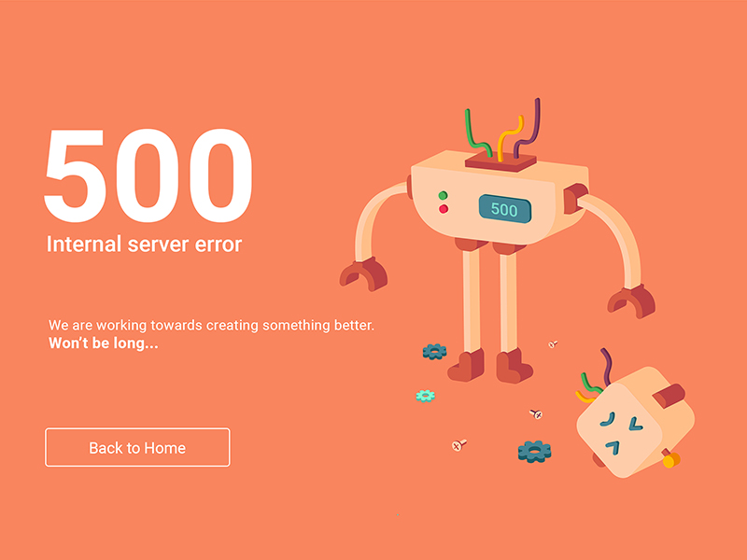Click the red light on robot body

[x=443, y=208]
